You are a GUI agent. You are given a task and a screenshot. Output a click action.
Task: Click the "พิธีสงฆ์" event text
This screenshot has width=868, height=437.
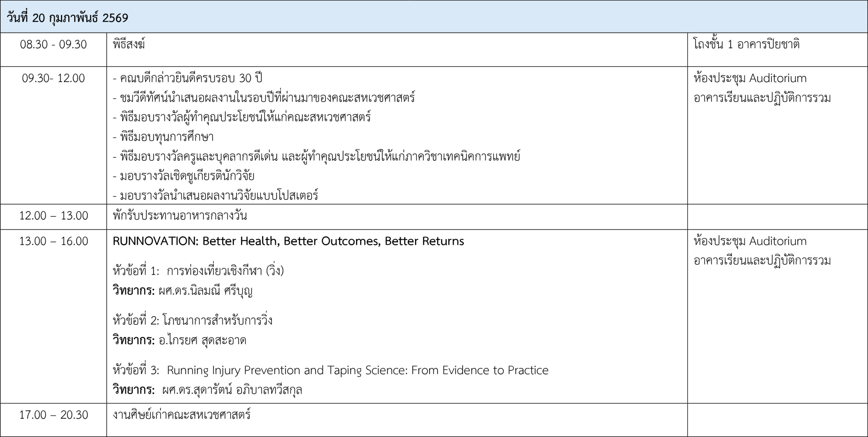[129, 44]
